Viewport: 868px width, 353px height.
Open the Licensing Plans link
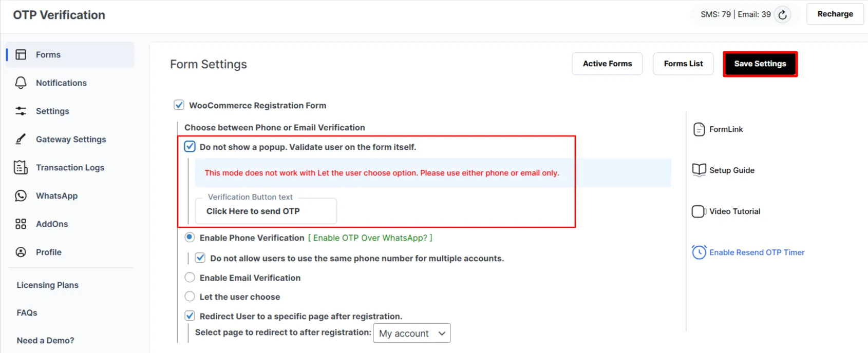(47, 285)
